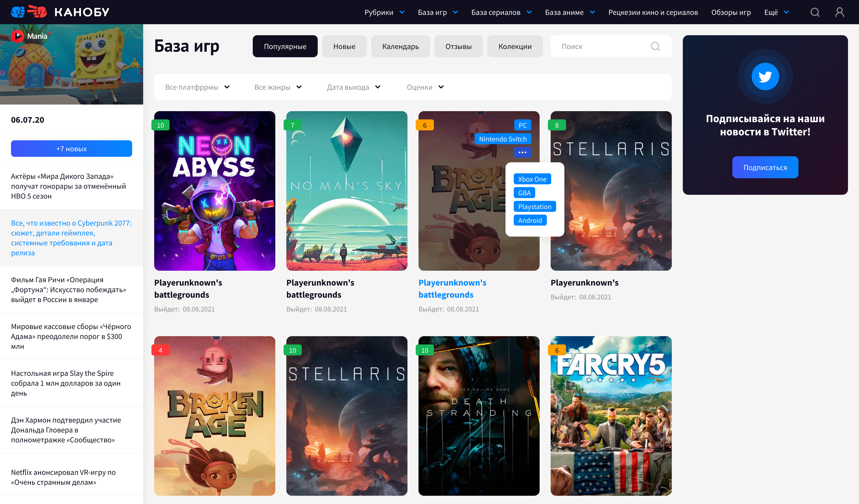The height and width of the screenshot is (504, 859).
Task: Click the Mania play logo badge
Action: click(18, 36)
